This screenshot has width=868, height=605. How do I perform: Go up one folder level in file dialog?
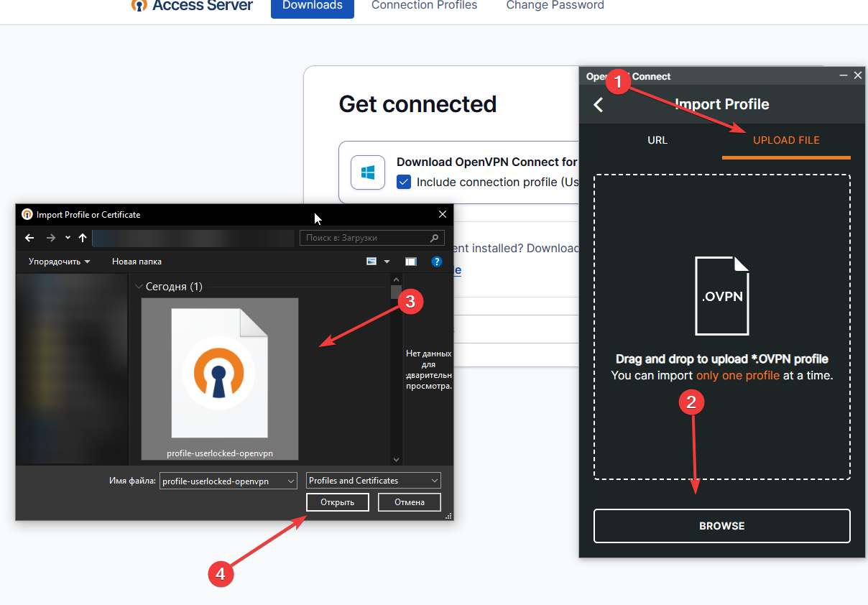[x=83, y=238]
